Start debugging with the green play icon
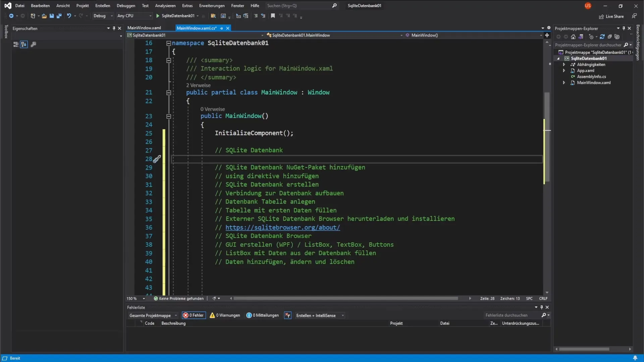 click(158, 16)
